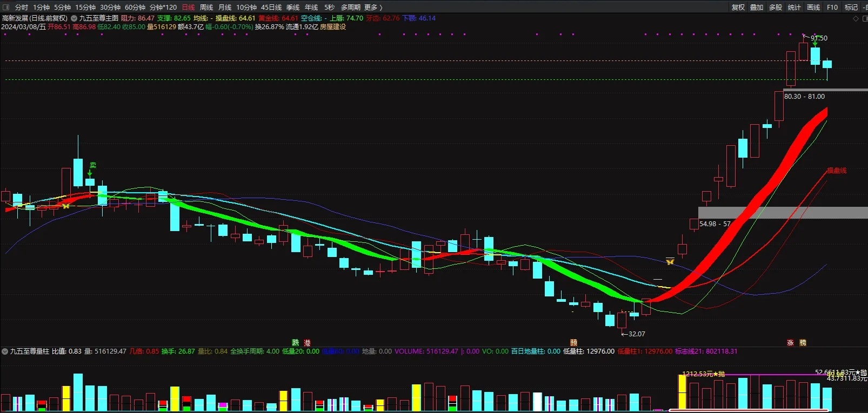Switch to the 5分钟 period
Image resolution: width=868 pixels, height=413 pixels.
(62, 7)
